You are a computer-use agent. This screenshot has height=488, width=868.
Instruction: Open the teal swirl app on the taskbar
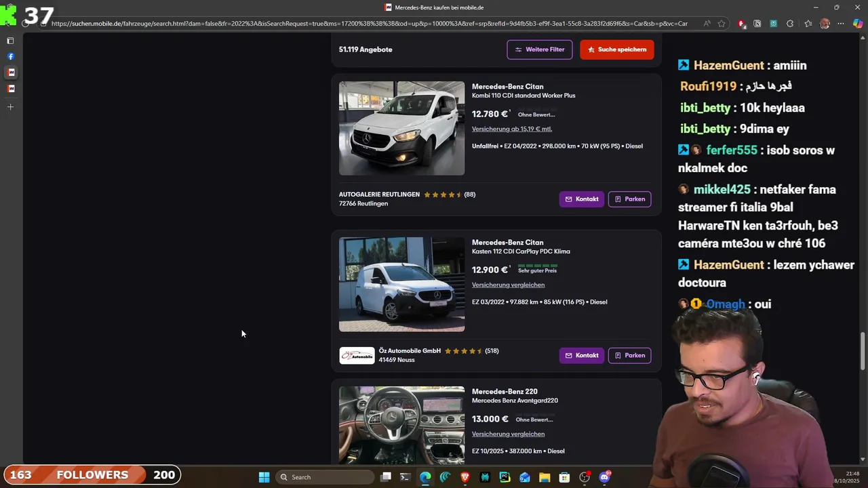click(x=445, y=477)
